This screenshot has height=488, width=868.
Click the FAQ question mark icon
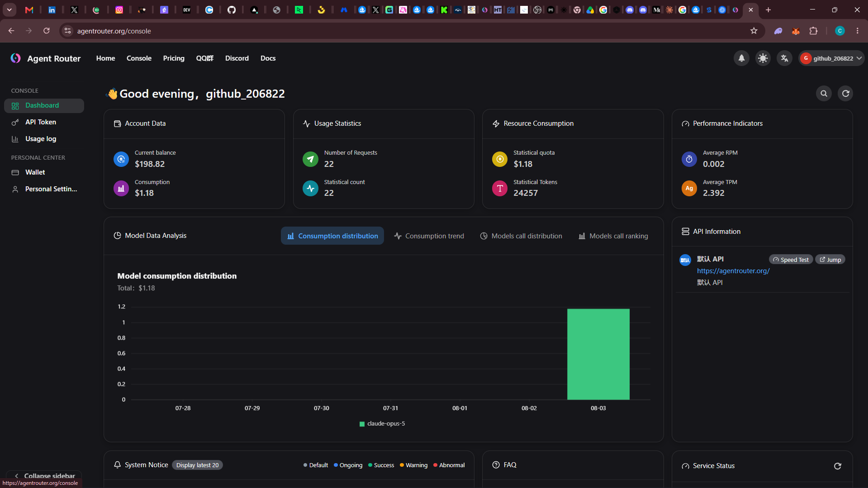(496, 465)
